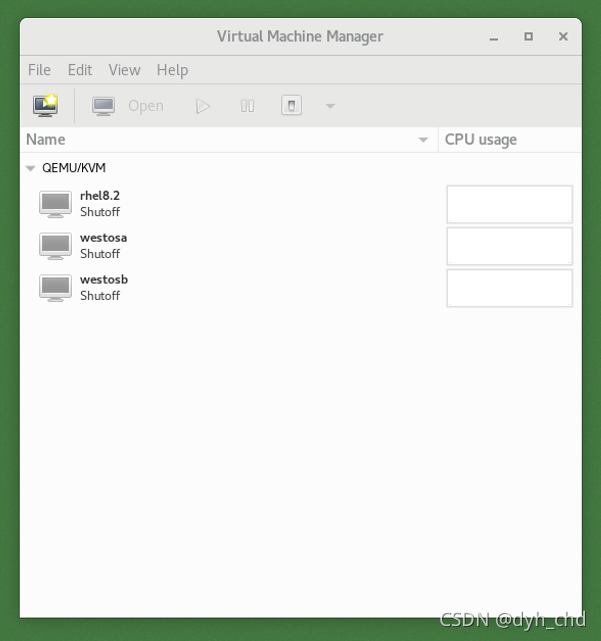Click the Shutoff status under rhel8.2

point(100,212)
